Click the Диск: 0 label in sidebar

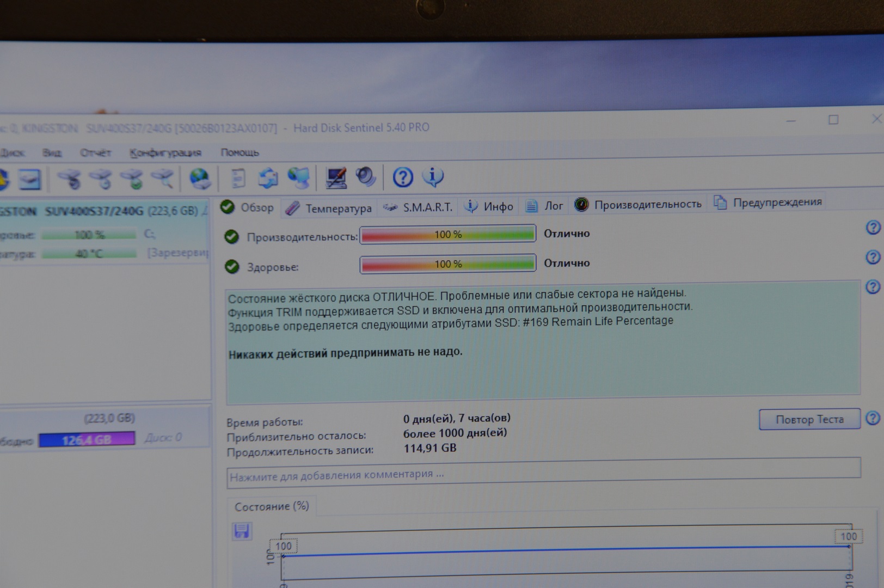point(163,438)
